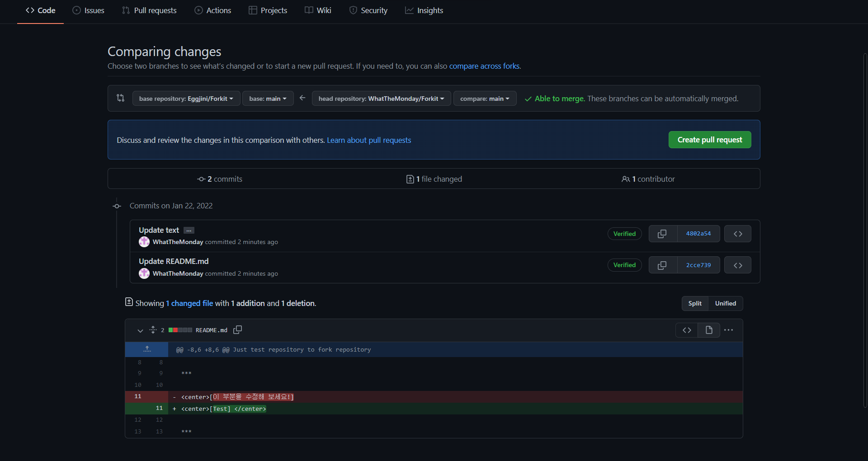868x461 pixels.
Task: Open head repository WhatTheMonday/Forkit dropdown
Action: pyautogui.click(x=382, y=99)
